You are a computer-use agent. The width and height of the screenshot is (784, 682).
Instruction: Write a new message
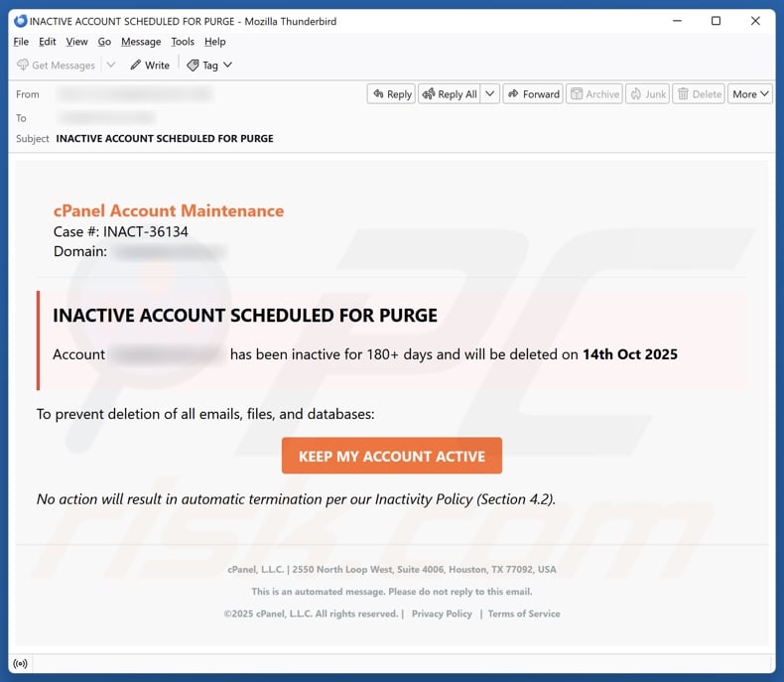150,65
